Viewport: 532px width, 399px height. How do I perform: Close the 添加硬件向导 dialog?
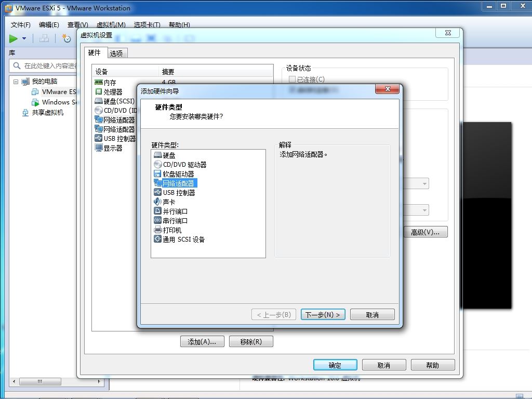pos(387,89)
